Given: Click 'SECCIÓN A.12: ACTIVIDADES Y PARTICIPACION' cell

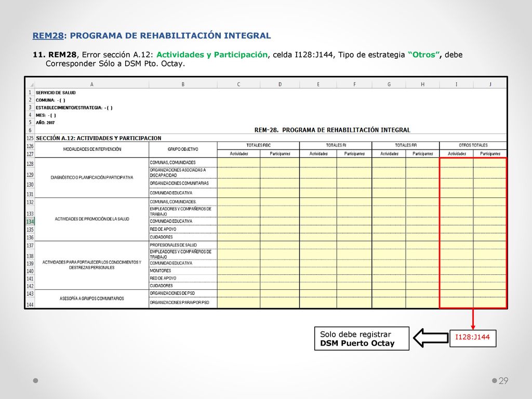Looking at the screenshot, I should pyautogui.click(x=98, y=138).
